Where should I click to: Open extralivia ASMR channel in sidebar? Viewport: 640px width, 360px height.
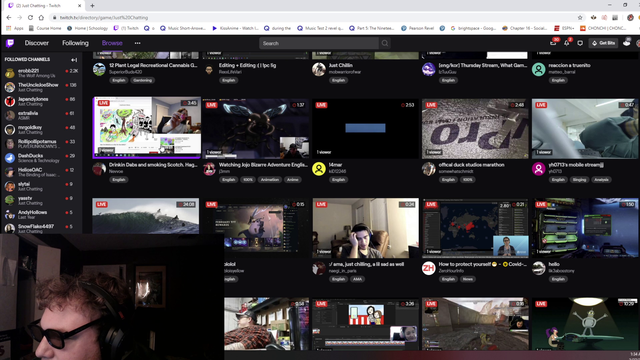(x=41, y=116)
